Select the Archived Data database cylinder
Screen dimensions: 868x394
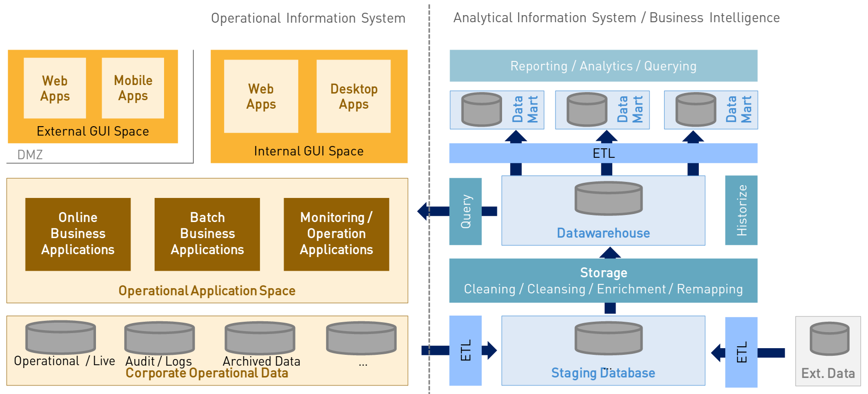pos(260,338)
